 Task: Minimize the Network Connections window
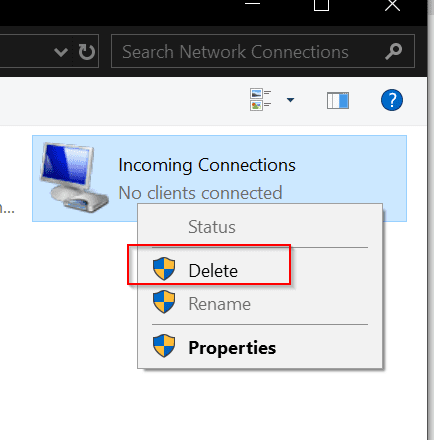point(252,3)
